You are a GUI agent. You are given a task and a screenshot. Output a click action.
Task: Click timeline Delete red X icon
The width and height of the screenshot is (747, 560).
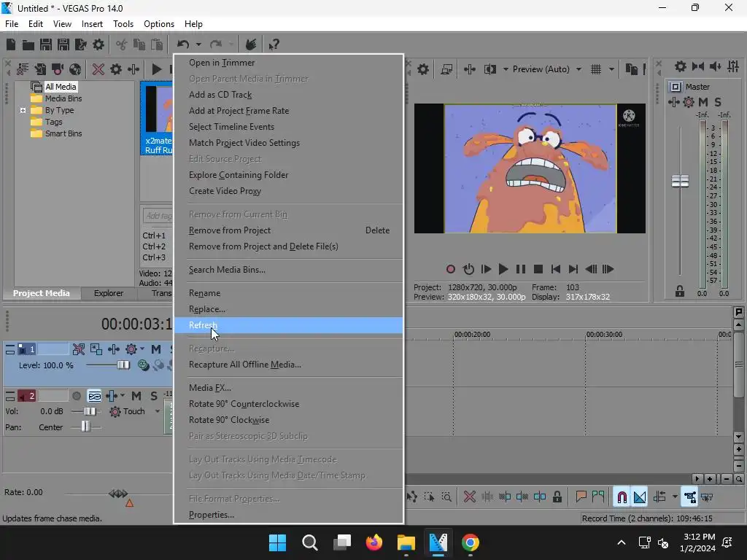click(470, 497)
